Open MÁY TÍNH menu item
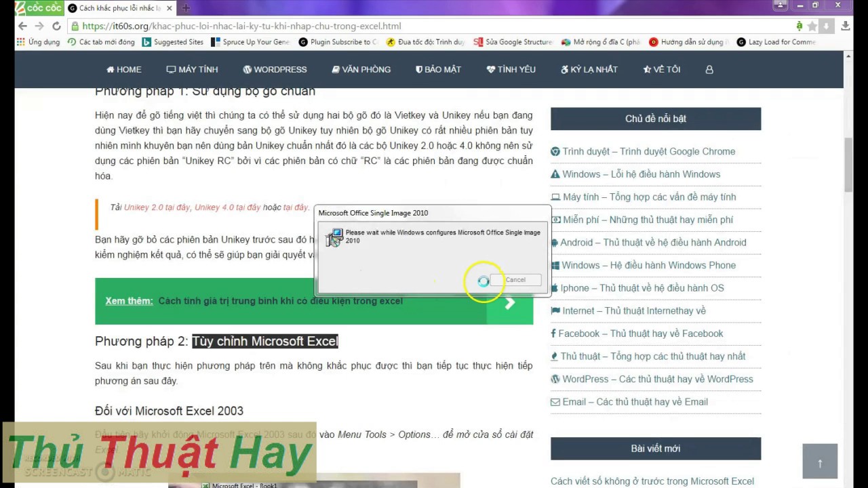 coord(192,69)
